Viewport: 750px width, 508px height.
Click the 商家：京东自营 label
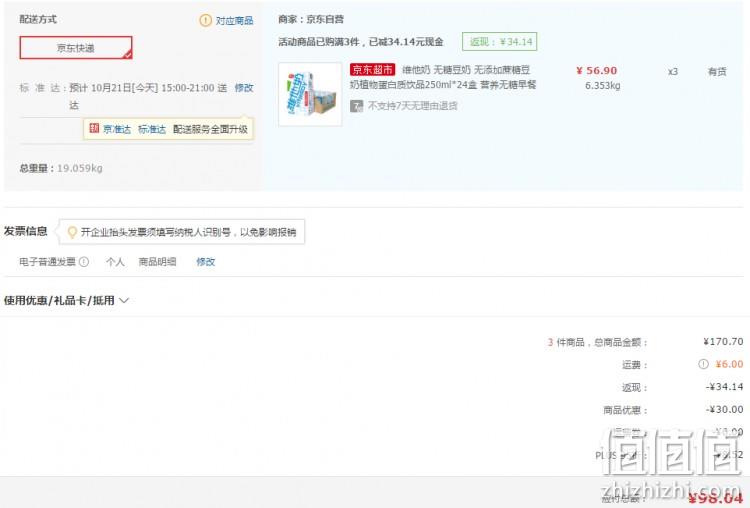[311, 19]
